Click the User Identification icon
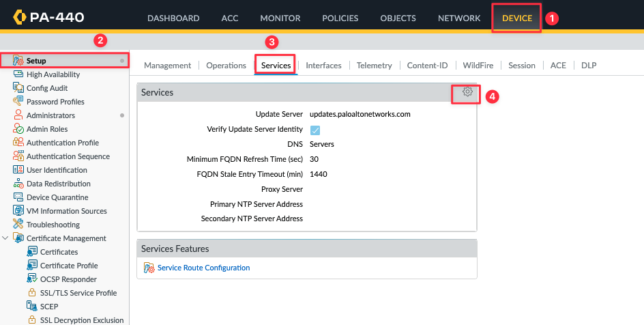 click(x=18, y=169)
